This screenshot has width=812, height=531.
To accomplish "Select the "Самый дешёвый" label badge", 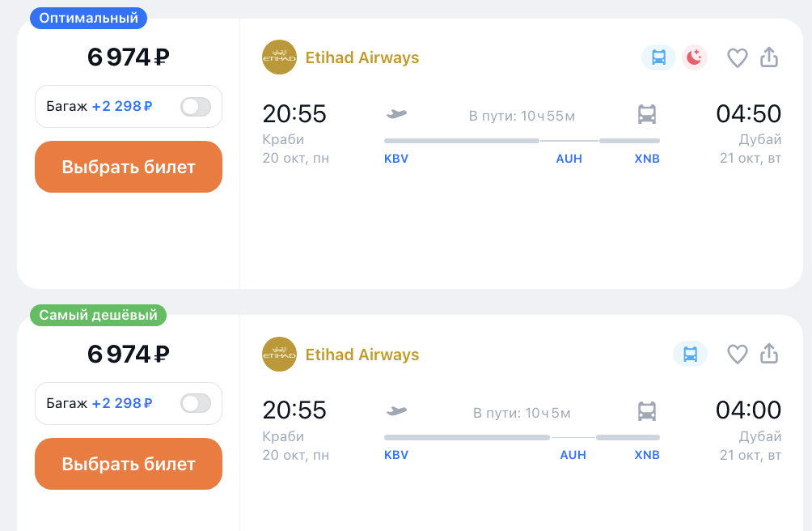I will point(98,315).
